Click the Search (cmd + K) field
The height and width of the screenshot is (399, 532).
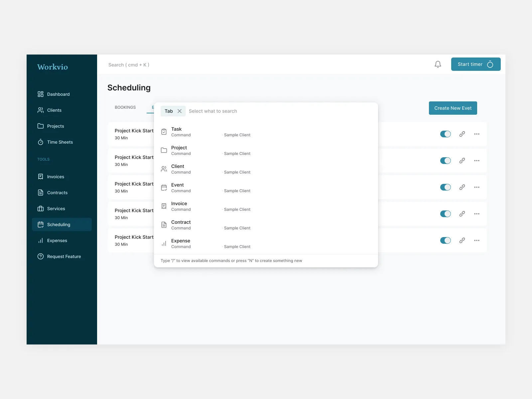click(x=129, y=65)
